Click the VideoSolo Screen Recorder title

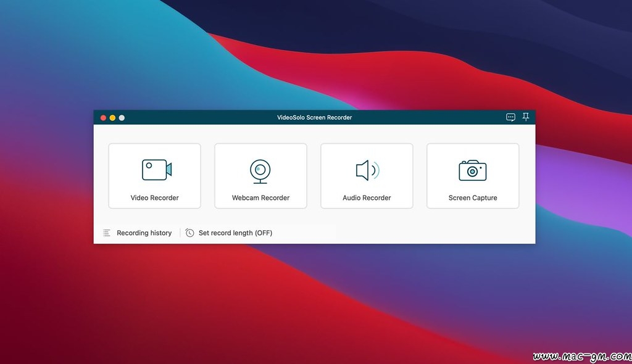click(x=314, y=117)
